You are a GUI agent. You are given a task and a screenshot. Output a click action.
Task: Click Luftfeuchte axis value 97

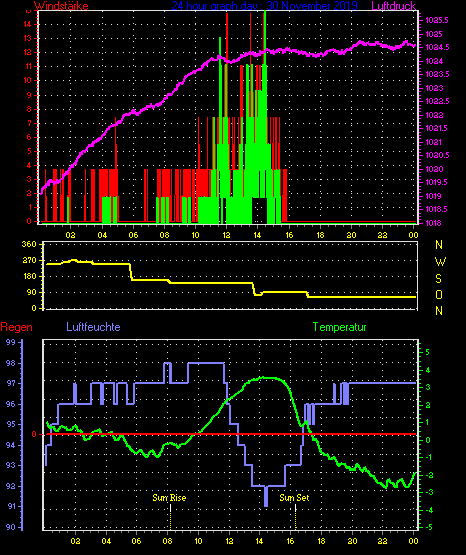pos(11,384)
